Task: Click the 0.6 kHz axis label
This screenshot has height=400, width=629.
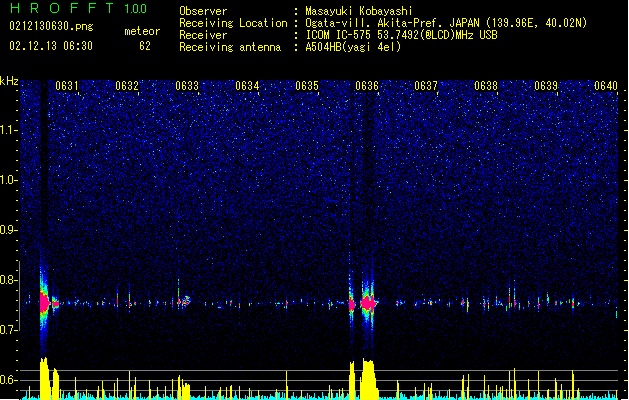Action: pyautogui.click(x=9, y=380)
